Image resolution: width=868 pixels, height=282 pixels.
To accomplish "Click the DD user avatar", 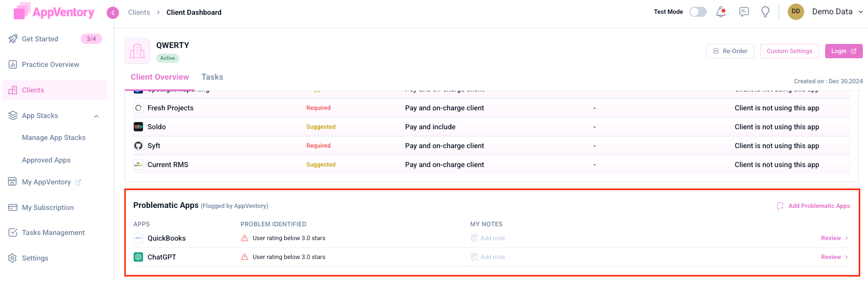I will tap(795, 12).
